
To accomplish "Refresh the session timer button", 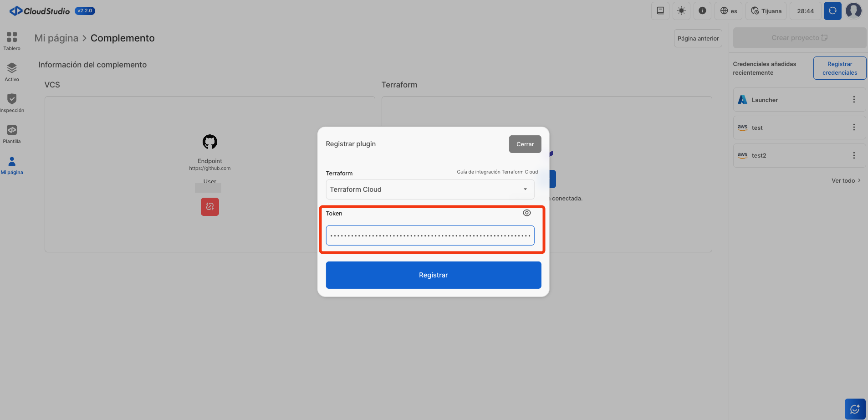I will click(x=832, y=11).
